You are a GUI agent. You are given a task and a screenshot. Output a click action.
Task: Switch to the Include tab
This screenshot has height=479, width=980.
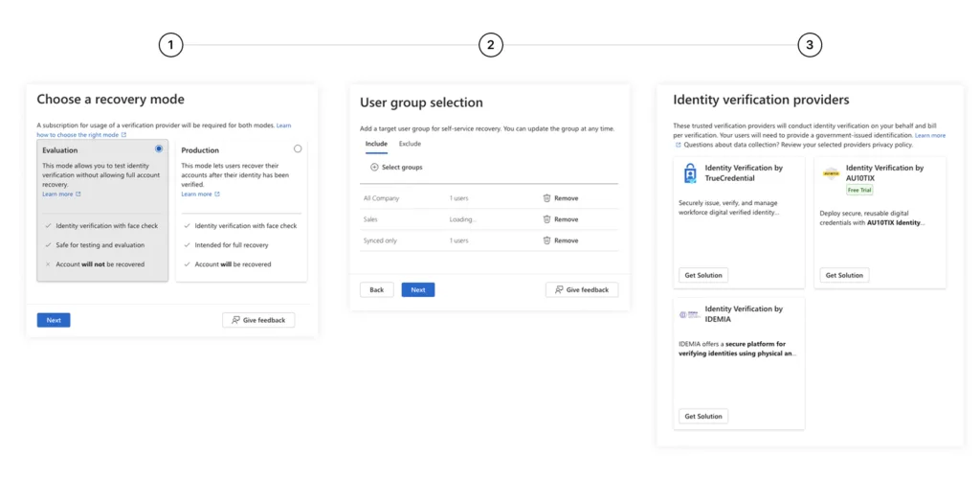pyautogui.click(x=376, y=144)
